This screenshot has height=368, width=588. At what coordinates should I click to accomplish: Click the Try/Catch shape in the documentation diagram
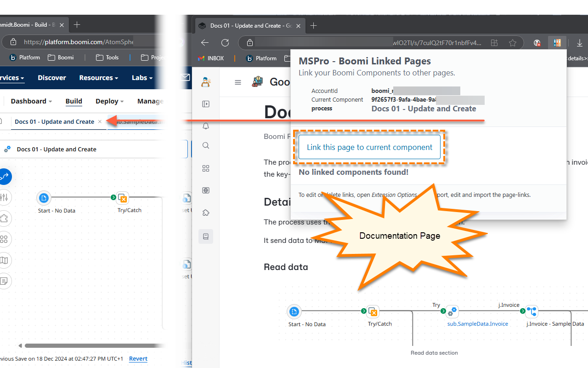click(373, 311)
